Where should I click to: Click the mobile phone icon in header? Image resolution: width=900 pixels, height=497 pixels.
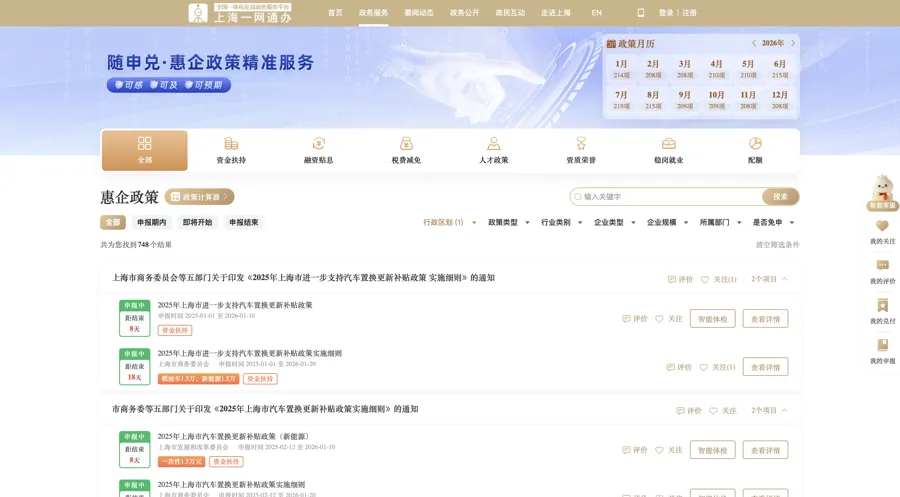pyautogui.click(x=641, y=13)
